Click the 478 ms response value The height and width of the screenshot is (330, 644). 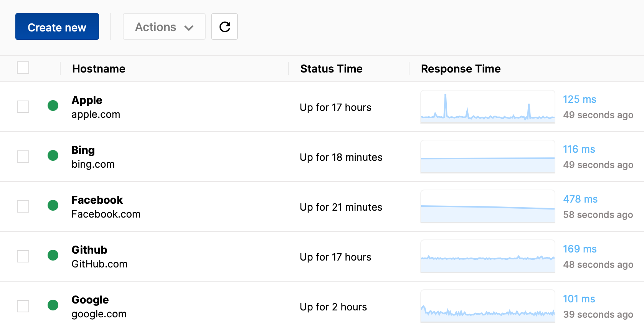coord(580,199)
